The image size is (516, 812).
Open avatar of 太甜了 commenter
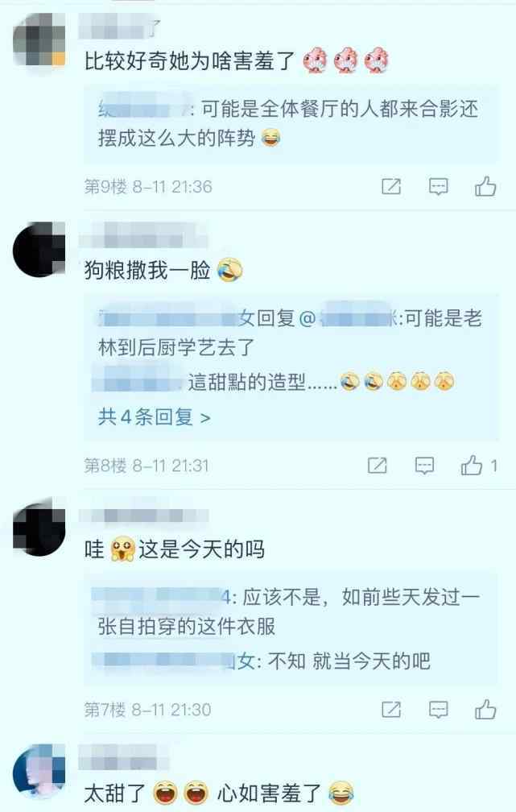tap(40, 772)
